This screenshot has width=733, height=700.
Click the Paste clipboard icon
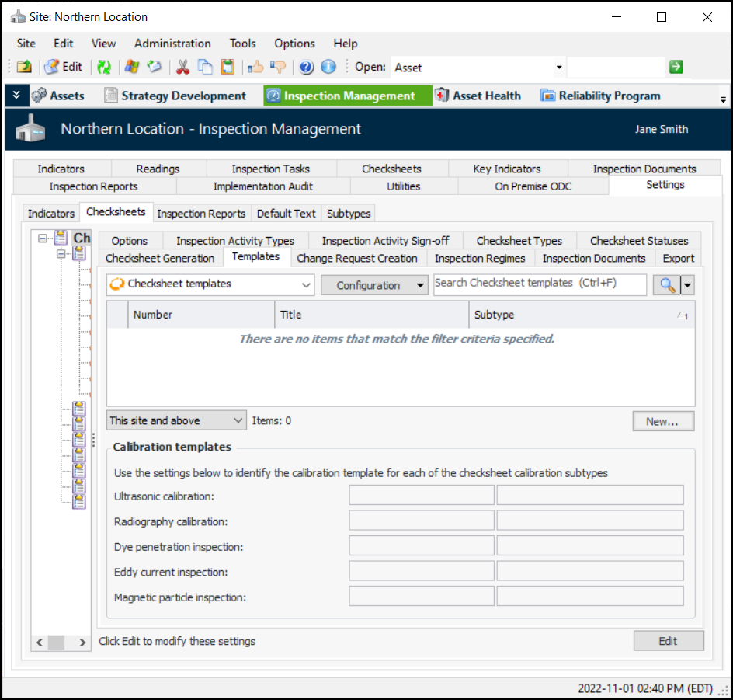click(228, 68)
